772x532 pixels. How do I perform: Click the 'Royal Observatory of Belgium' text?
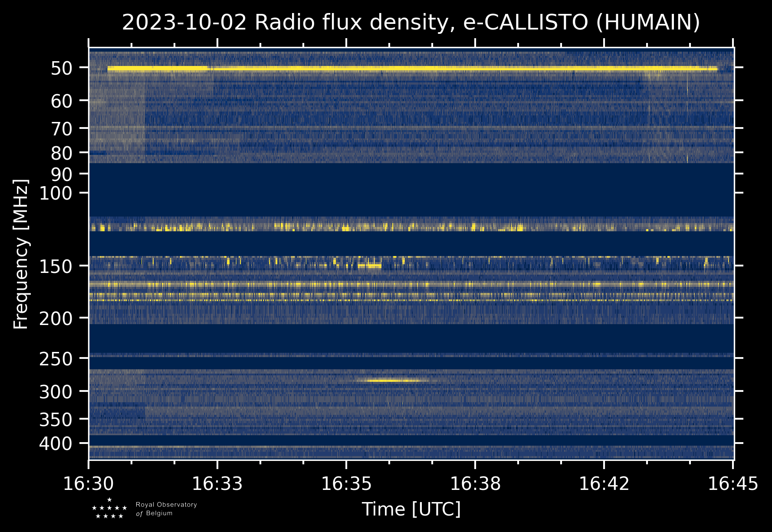(x=166, y=509)
